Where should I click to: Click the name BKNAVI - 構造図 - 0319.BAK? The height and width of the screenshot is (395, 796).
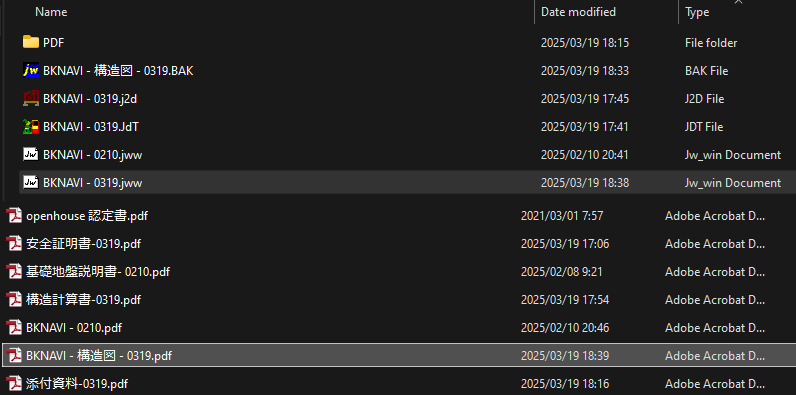(118, 71)
